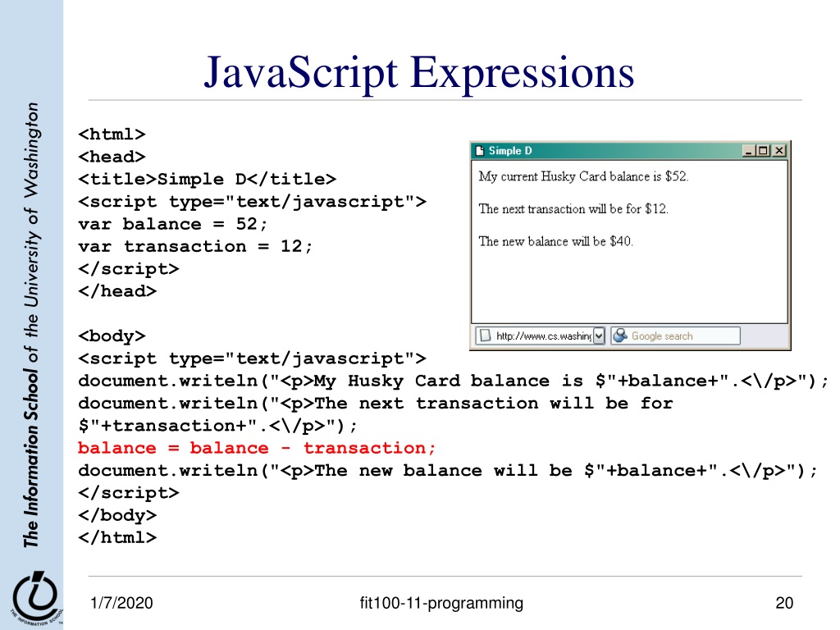Image resolution: width=840 pixels, height=630 pixels.
Task: Click the code line ending 'transaction will be for'
Action: click(376, 404)
